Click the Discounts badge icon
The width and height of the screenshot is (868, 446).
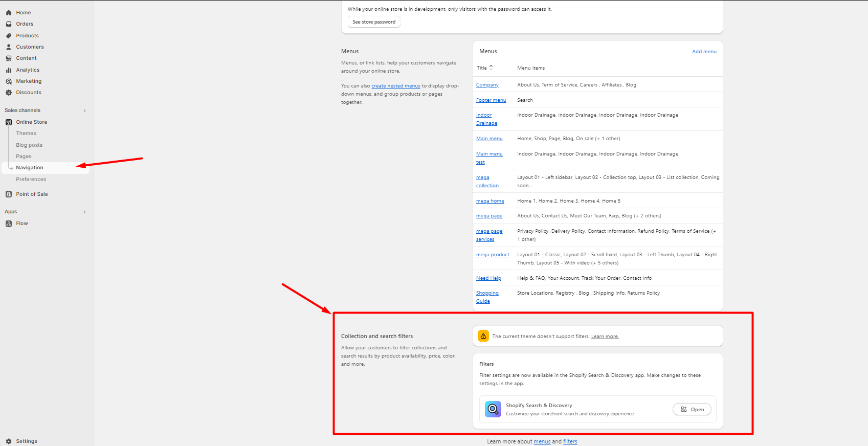(9, 93)
